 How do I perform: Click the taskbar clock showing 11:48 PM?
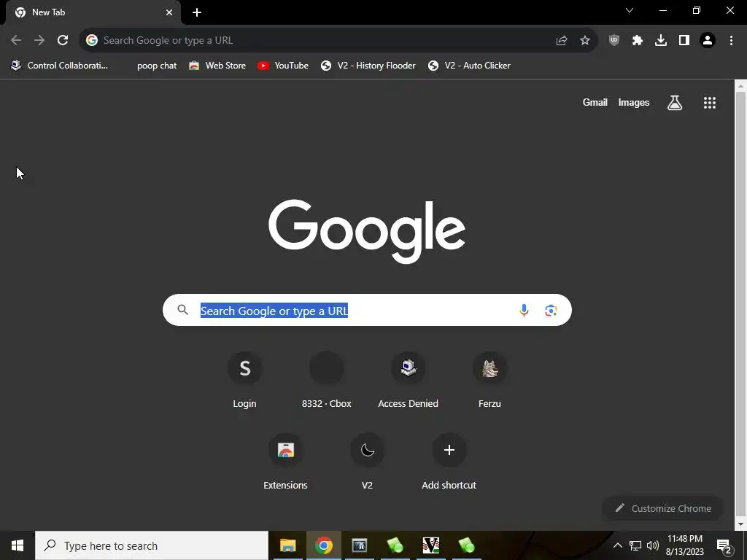coord(684,545)
